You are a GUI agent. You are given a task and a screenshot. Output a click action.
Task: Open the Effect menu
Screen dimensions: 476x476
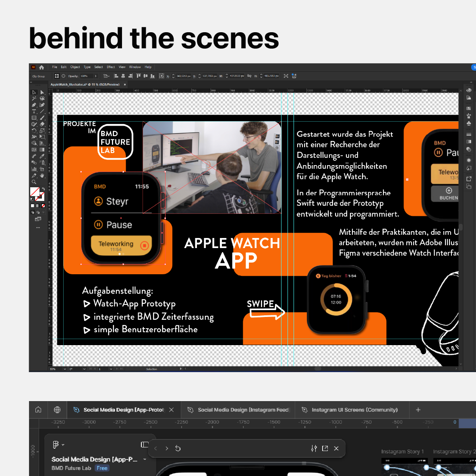pos(111,67)
